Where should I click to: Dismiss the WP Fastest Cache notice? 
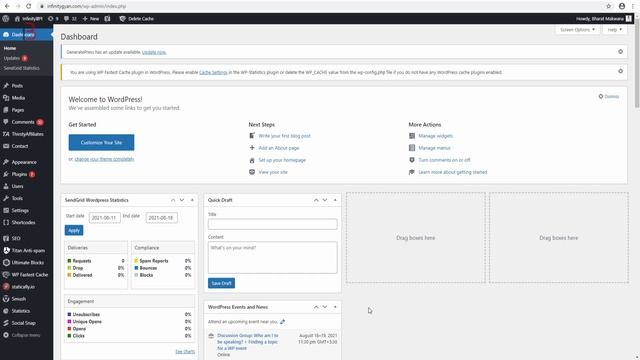[620, 71]
